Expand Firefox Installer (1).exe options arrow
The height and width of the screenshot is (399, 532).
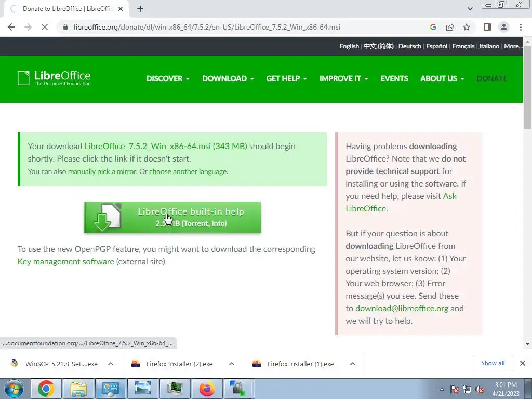353,364
